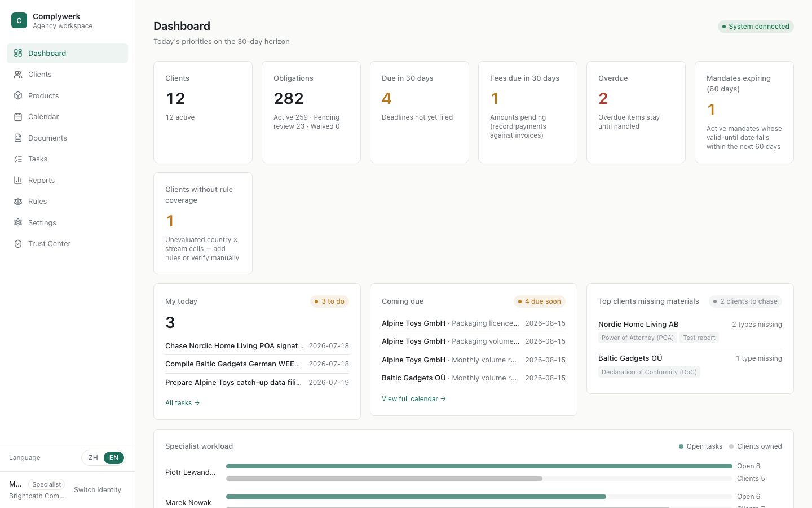Open the Documents section
Viewport: 812px width, 508px height.
(x=67, y=138)
